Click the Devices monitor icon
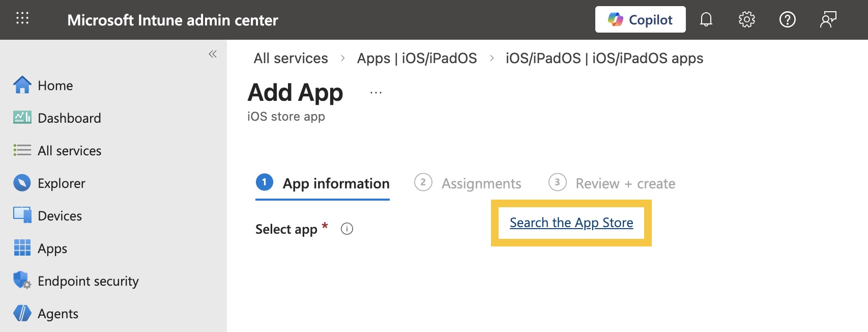The width and height of the screenshot is (868, 332). pyautogui.click(x=22, y=215)
